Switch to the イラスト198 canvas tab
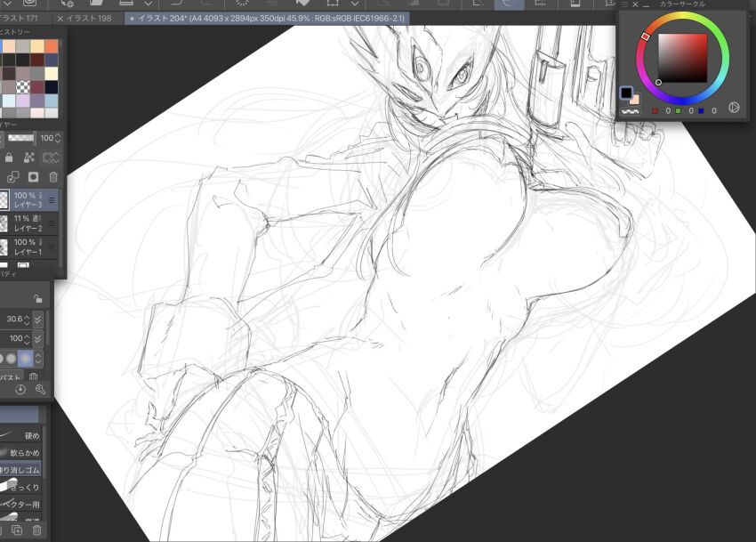 [x=89, y=19]
